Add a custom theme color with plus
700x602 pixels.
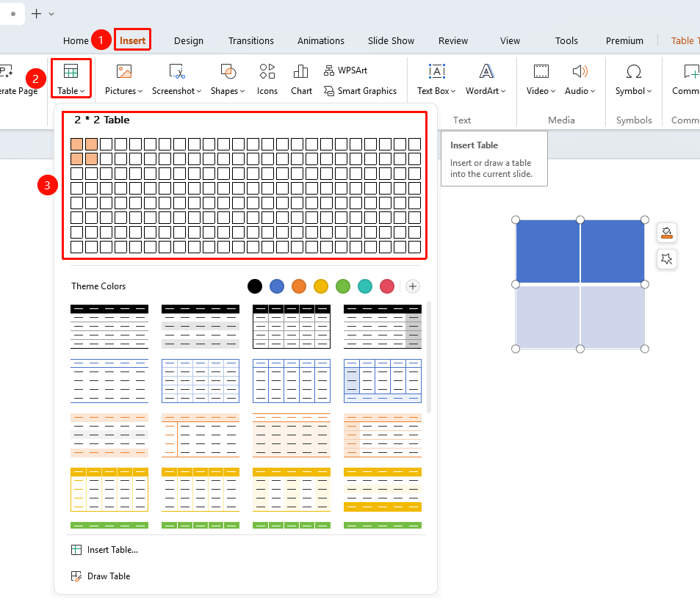click(x=413, y=286)
